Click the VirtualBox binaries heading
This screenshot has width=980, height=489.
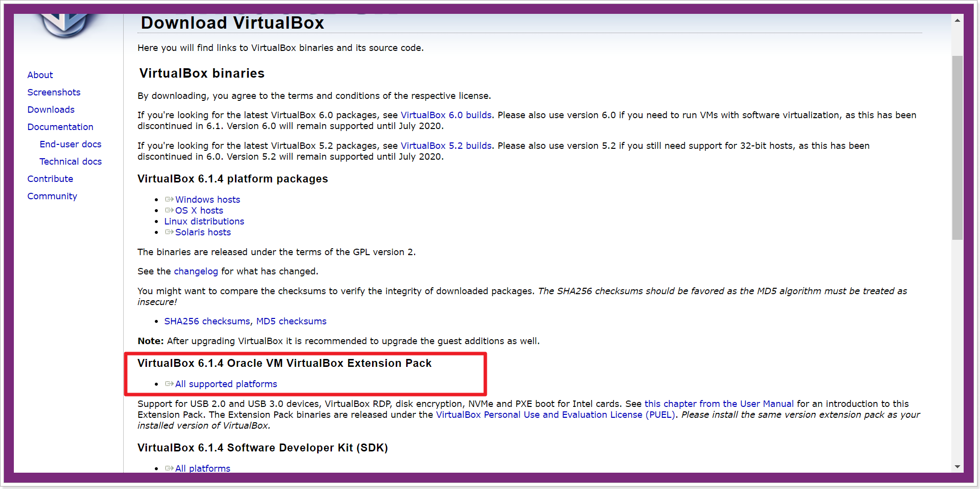tap(202, 73)
